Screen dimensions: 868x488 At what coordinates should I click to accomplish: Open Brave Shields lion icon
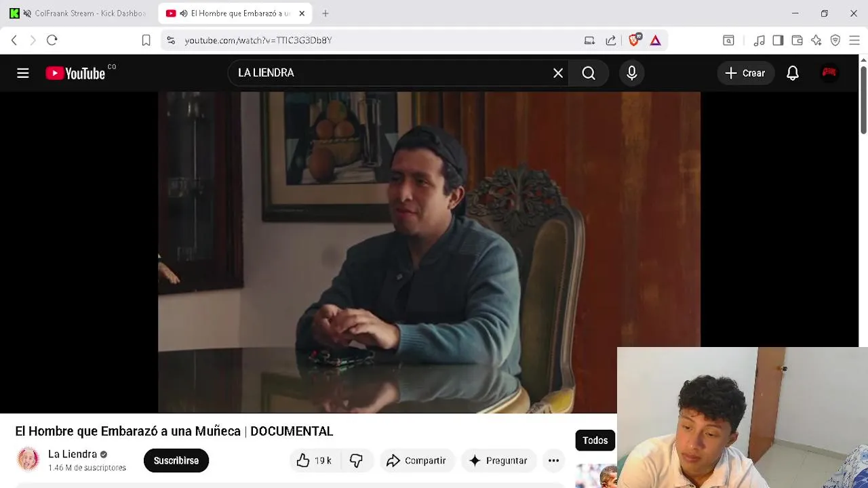pos(634,41)
